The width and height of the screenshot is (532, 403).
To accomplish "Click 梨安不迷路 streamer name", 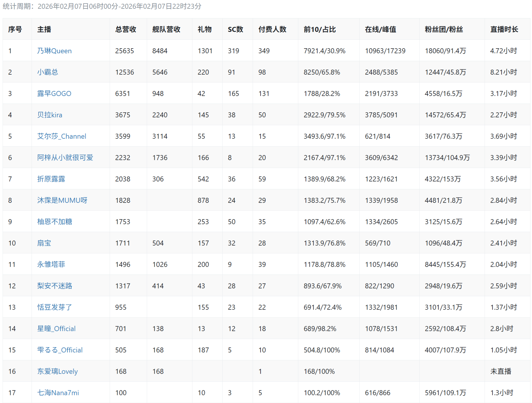I will tap(54, 286).
